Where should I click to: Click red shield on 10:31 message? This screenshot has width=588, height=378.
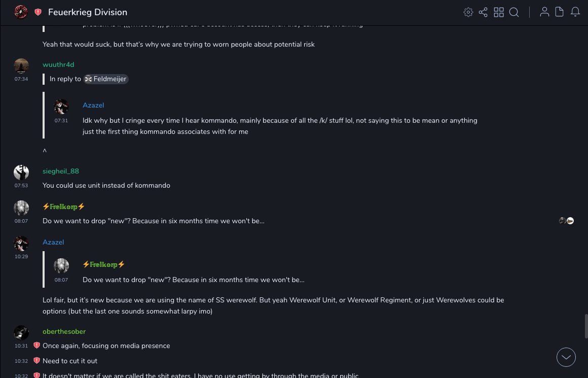click(x=36, y=346)
